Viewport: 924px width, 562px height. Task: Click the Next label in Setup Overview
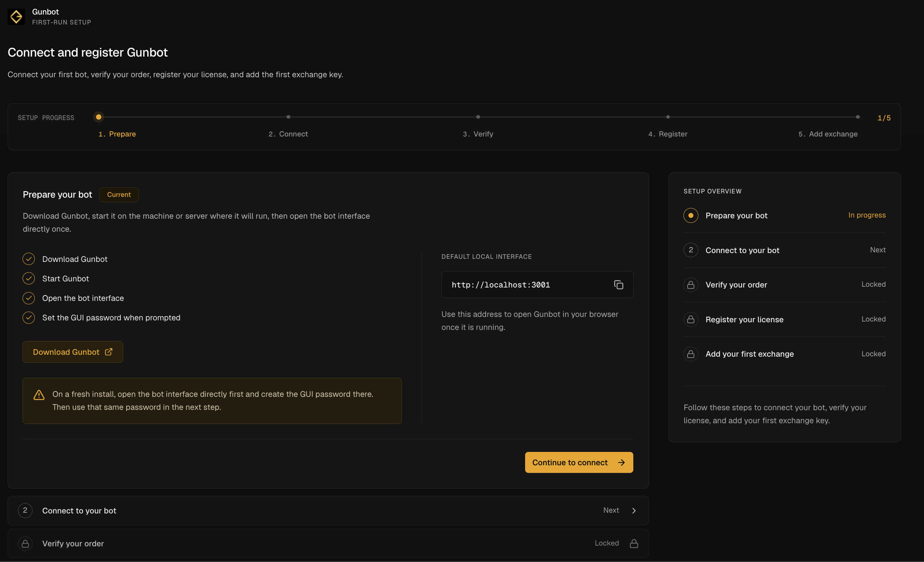(878, 250)
